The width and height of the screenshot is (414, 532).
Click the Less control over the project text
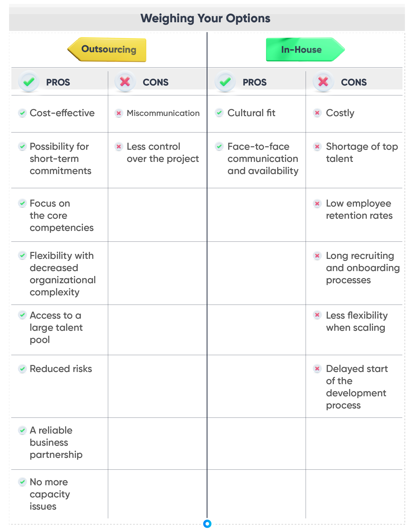click(163, 153)
